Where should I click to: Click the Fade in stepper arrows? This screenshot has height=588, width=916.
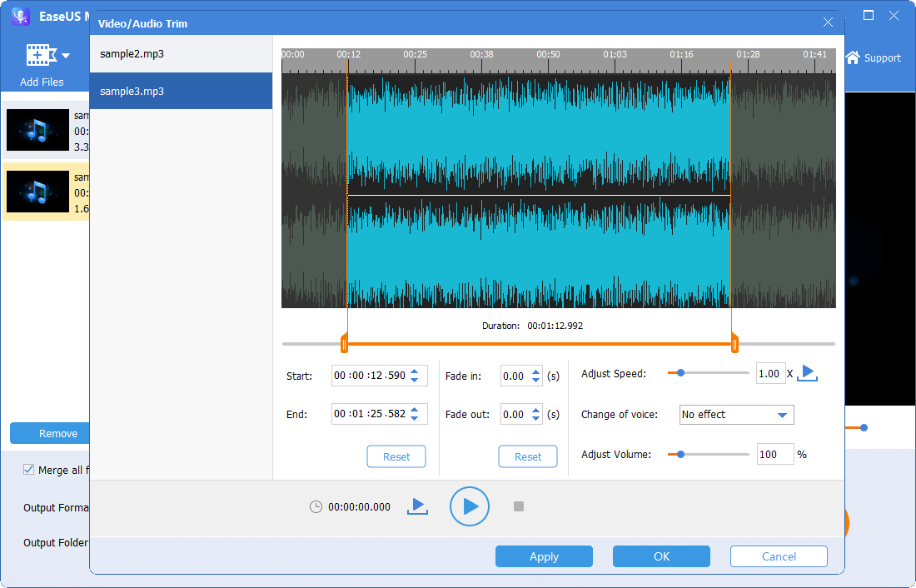[535, 376]
